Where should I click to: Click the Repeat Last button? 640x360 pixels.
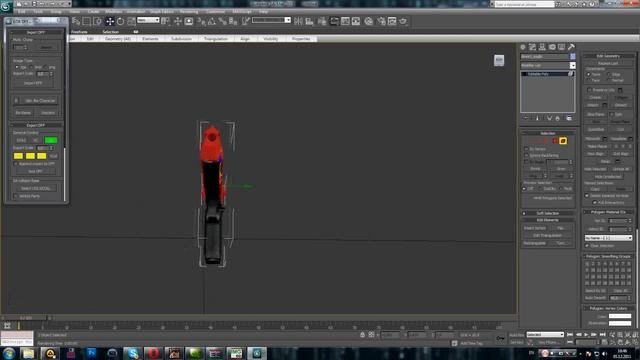point(608,64)
